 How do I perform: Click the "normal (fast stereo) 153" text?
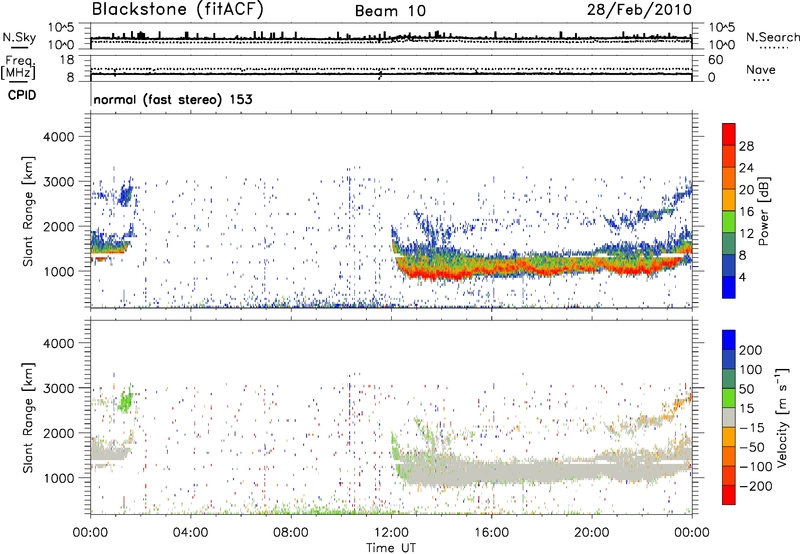point(173,99)
